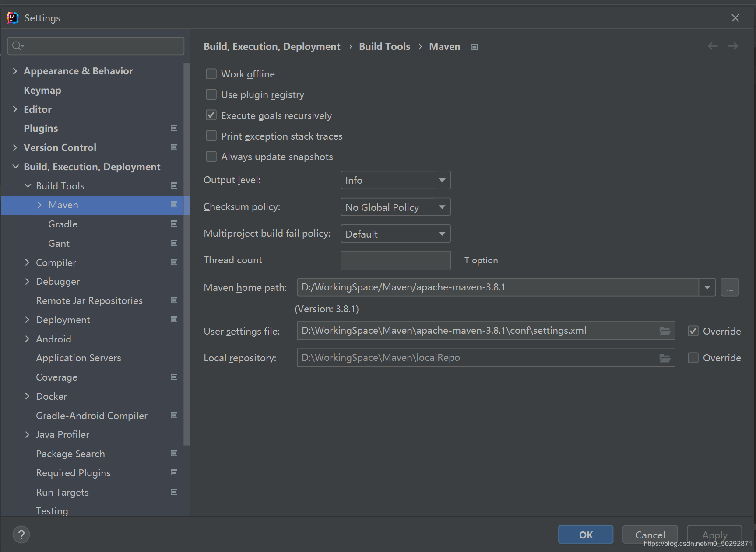The height and width of the screenshot is (552, 756).
Task: Open folder browser for Local repository
Action: tap(665, 358)
